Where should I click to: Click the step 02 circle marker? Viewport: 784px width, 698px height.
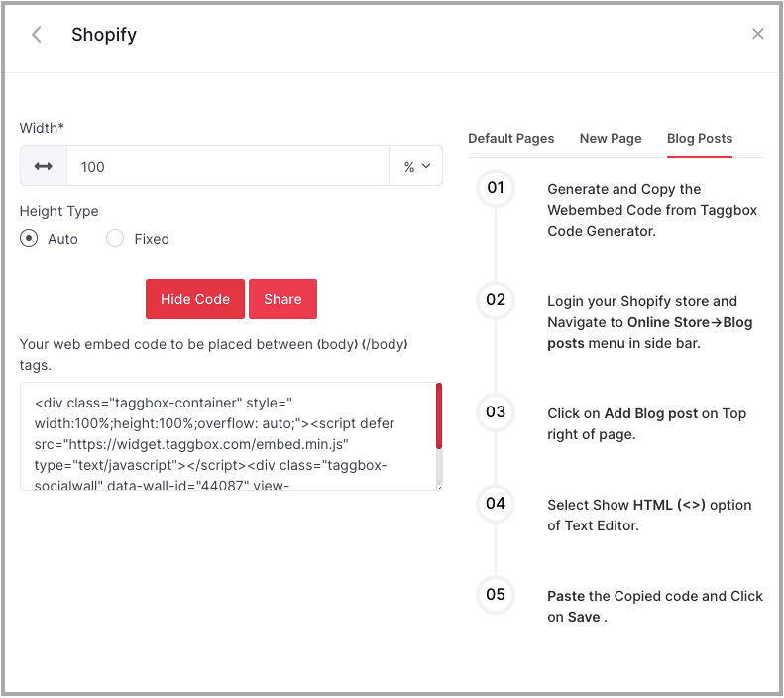tap(496, 300)
